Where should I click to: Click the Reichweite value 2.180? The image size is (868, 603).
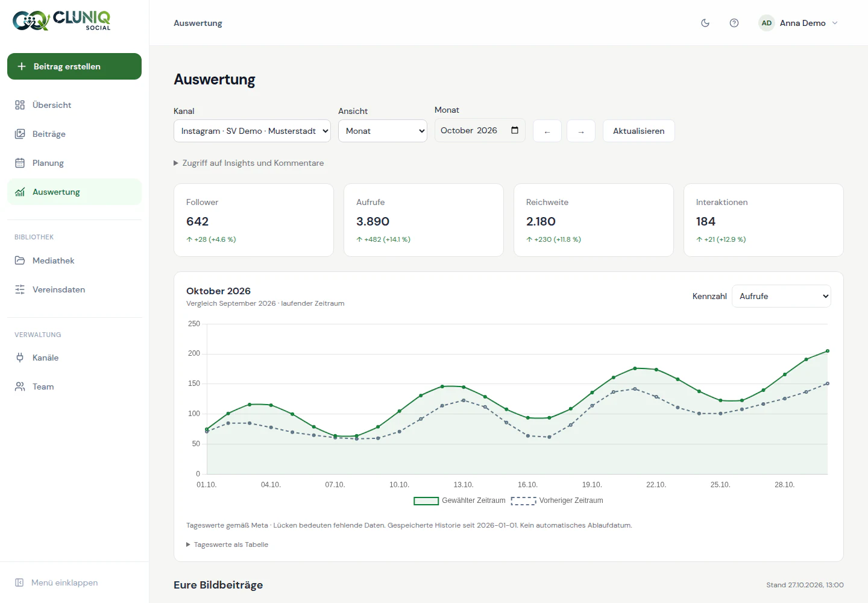click(x=541, y=221)
